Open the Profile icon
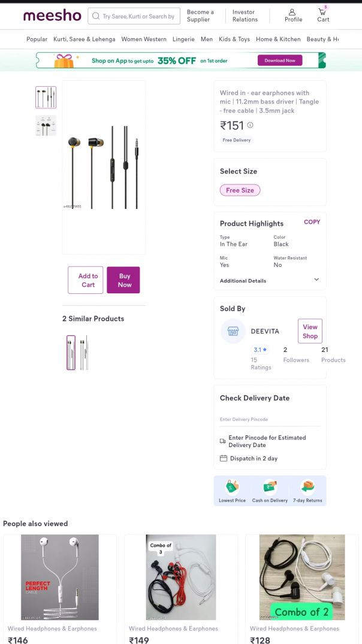The image size is (362, 644). (x=292, y=13)
